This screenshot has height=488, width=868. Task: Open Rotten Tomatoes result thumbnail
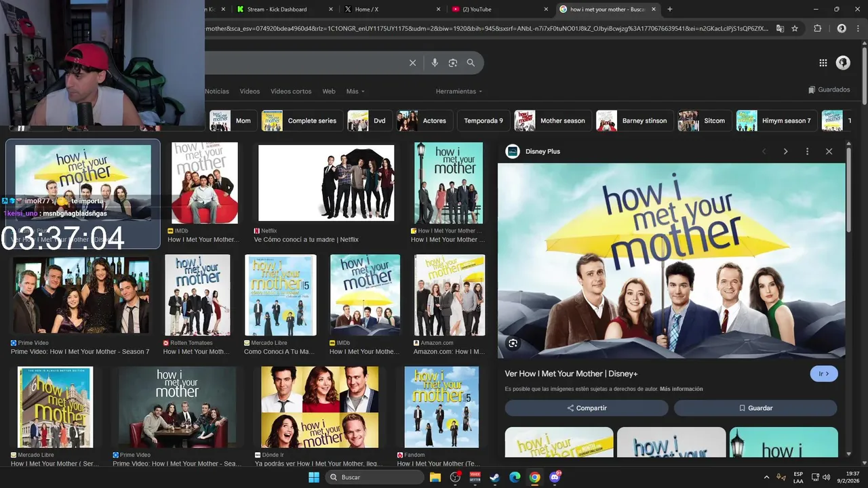(197, 296)
